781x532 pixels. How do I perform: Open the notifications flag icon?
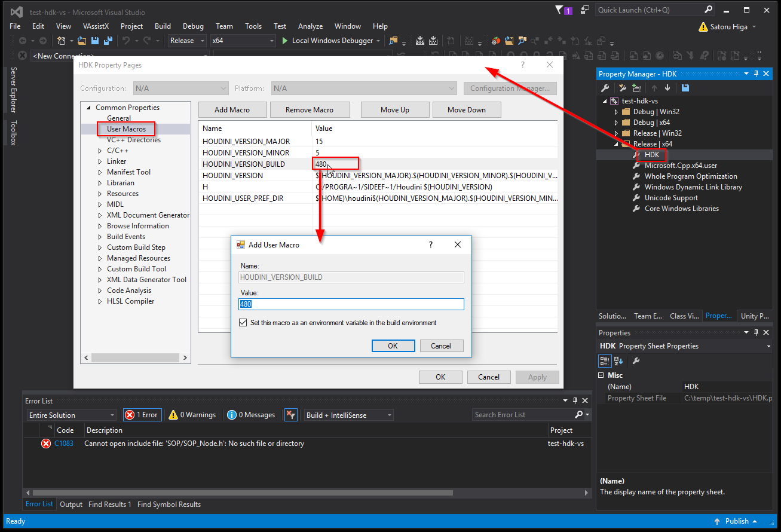tap(559, 10)
